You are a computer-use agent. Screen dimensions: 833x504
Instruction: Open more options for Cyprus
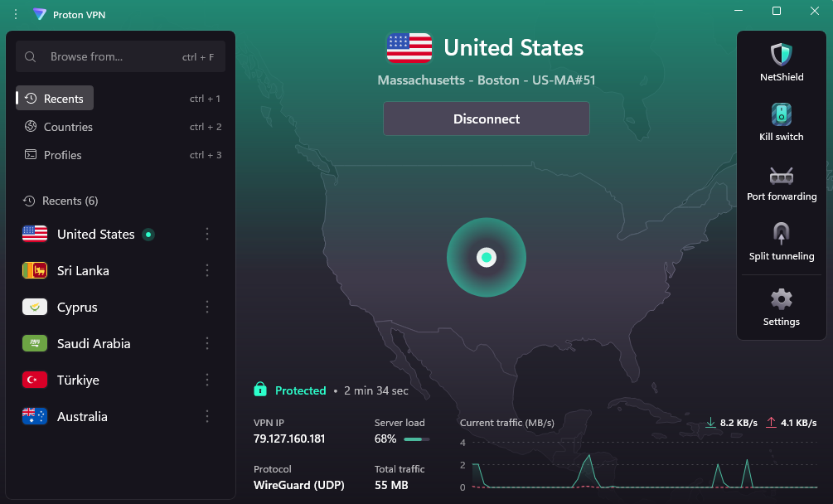click(x=207, y=308)
